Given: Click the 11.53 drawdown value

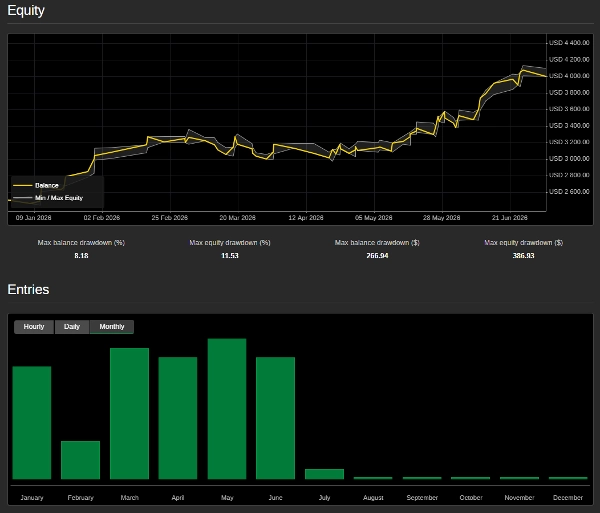Looking at the screenshot, I should pyautogui.click(x=230, y=256).
